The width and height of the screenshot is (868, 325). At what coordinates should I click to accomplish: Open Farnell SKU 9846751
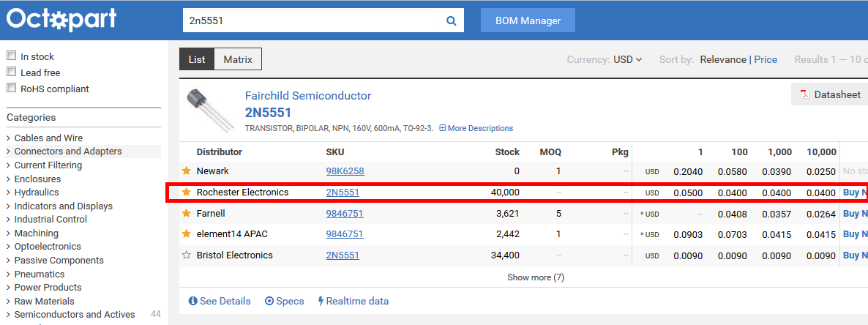345,213
